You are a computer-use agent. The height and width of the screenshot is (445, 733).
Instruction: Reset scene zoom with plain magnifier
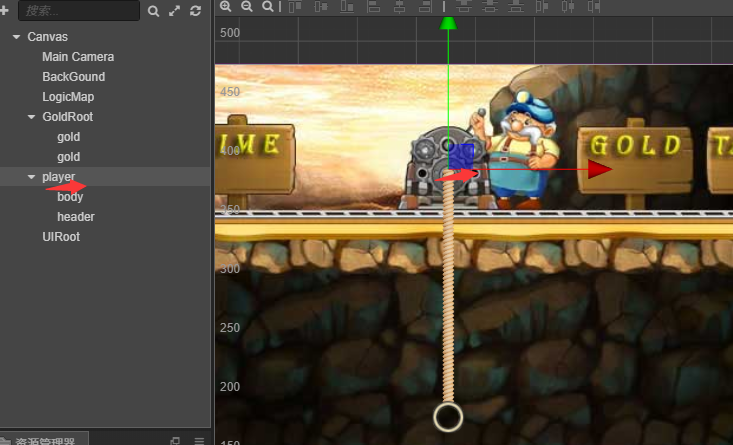(268, 6)
